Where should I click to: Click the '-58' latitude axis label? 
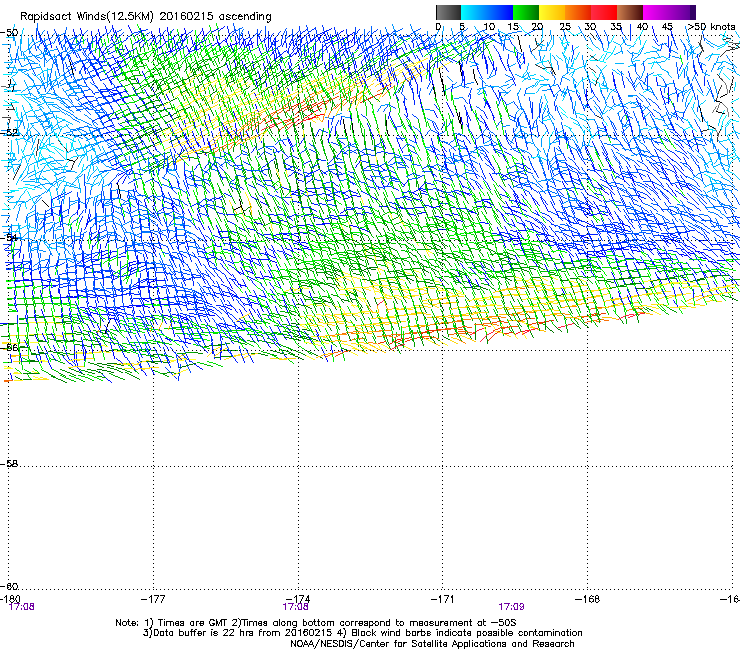pyautogui.click(x=9, y=464)
